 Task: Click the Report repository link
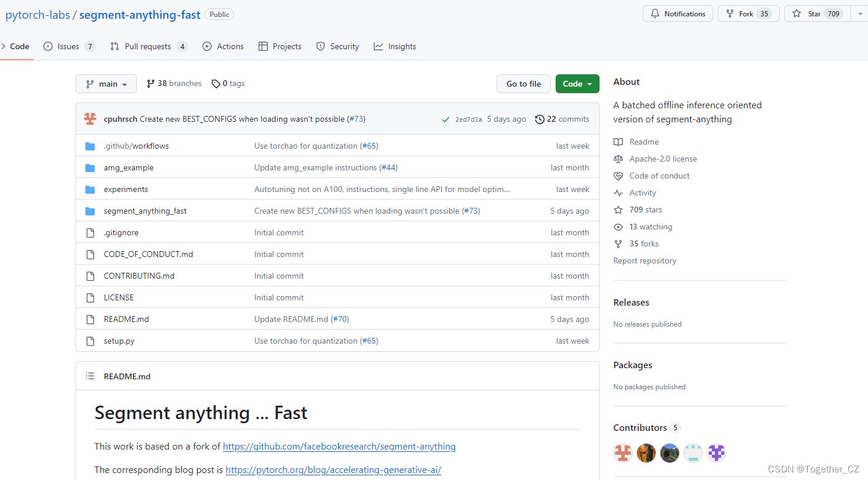(645, 260)
